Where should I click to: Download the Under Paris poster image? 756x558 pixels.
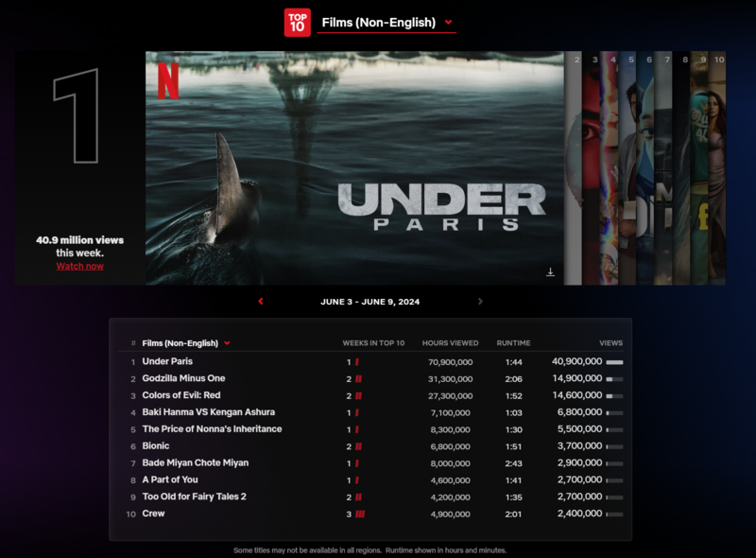coord(550,272)
